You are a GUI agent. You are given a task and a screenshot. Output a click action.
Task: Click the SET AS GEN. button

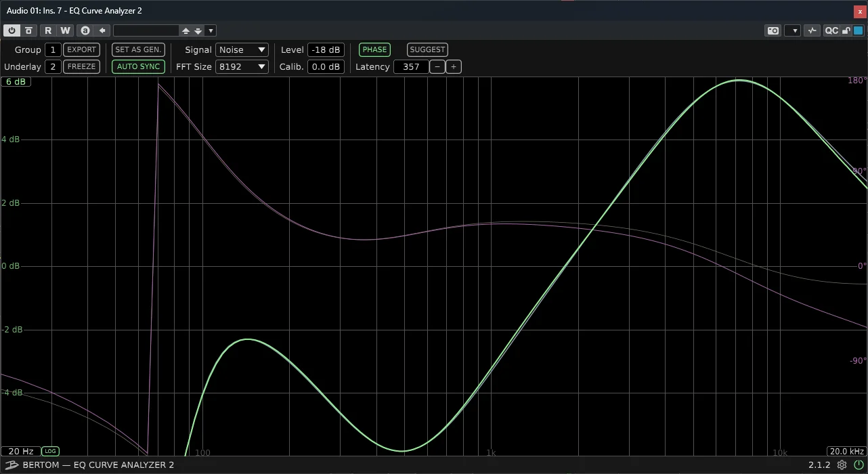[x=138, y=49]
